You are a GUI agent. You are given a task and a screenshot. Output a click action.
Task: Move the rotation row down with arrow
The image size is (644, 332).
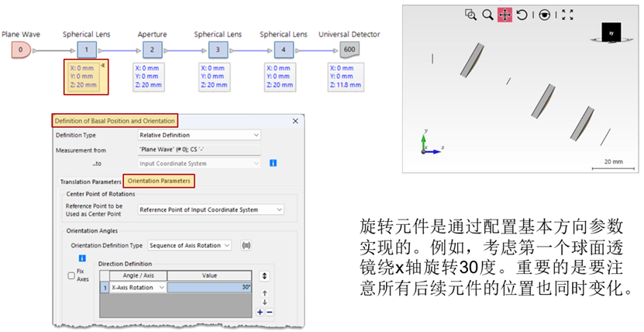tap(264, 302)
